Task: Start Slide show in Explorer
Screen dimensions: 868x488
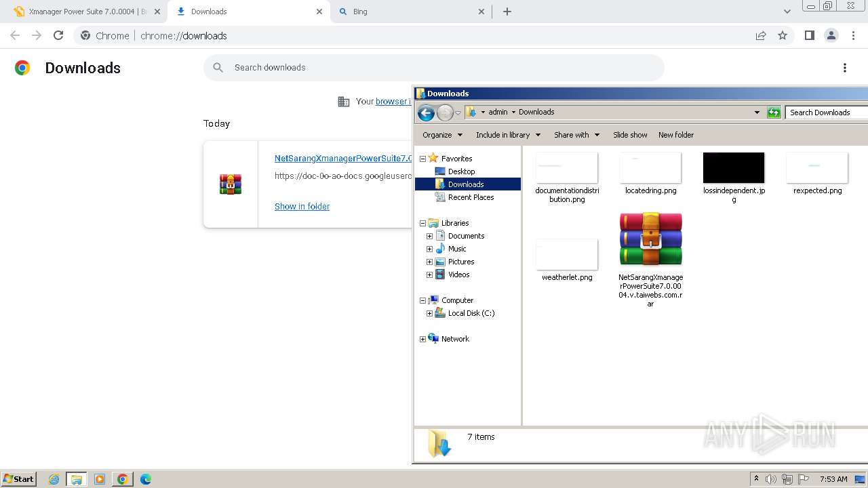Action: coord(630,135)
